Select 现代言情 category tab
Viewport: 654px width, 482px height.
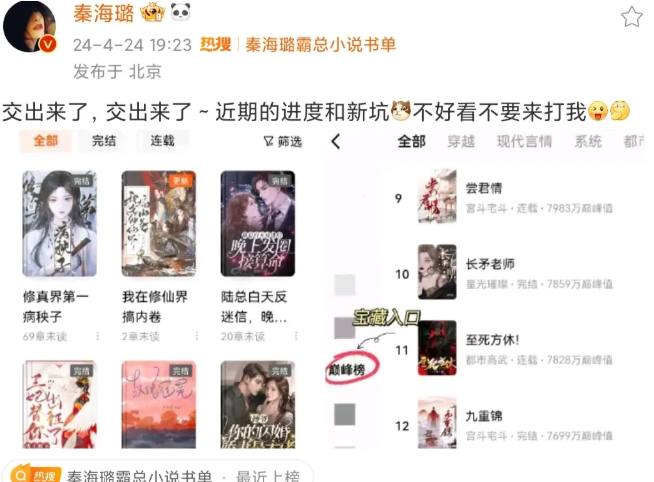[524, 142]
